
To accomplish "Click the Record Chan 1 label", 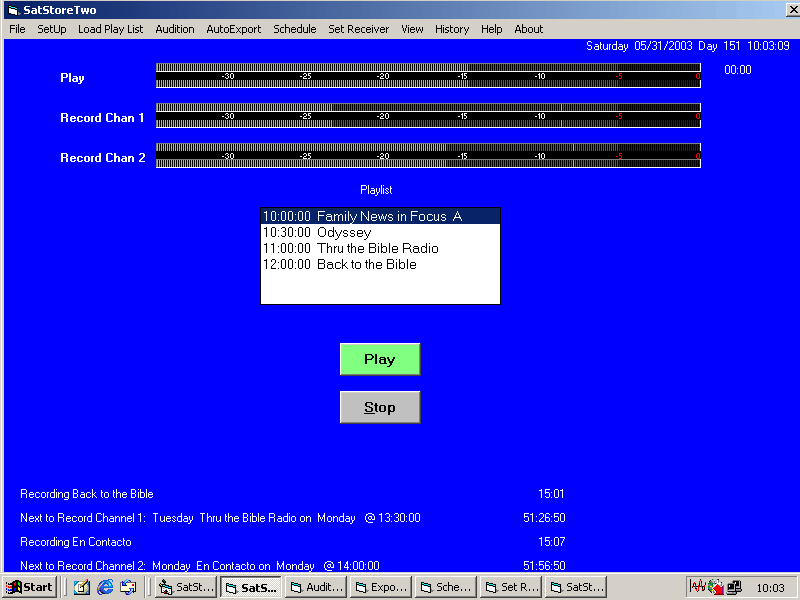I will pos(102,118).
